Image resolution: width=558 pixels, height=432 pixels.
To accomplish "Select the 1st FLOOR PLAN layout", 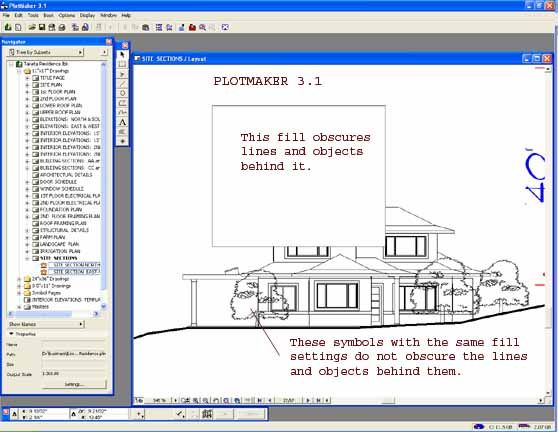I will click(57, 92).
